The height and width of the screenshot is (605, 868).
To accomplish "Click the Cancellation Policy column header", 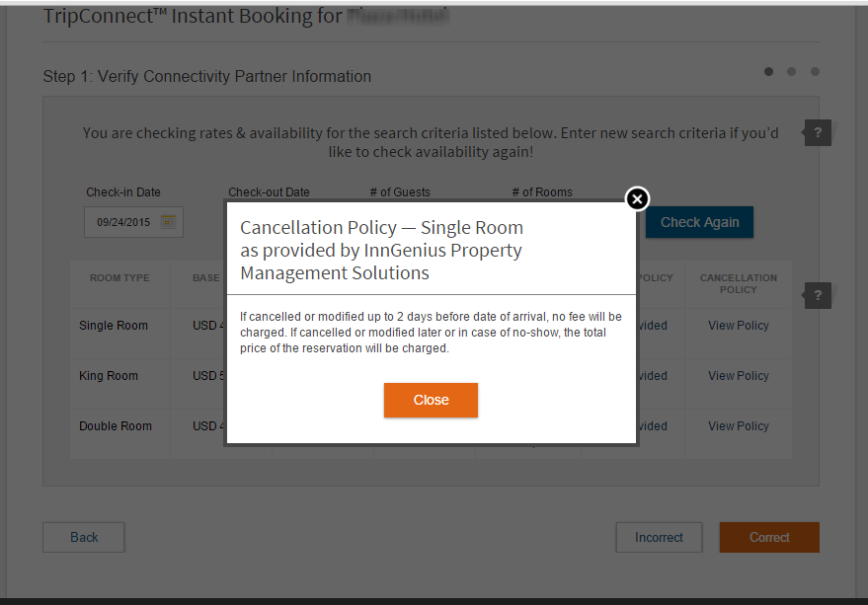I will pos(738,283).
